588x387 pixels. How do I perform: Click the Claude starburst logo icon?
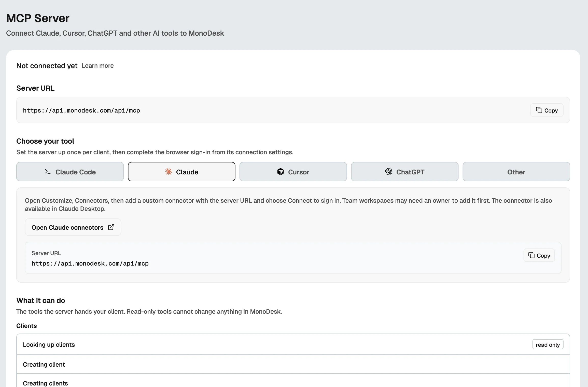click(x=169, y=172)
